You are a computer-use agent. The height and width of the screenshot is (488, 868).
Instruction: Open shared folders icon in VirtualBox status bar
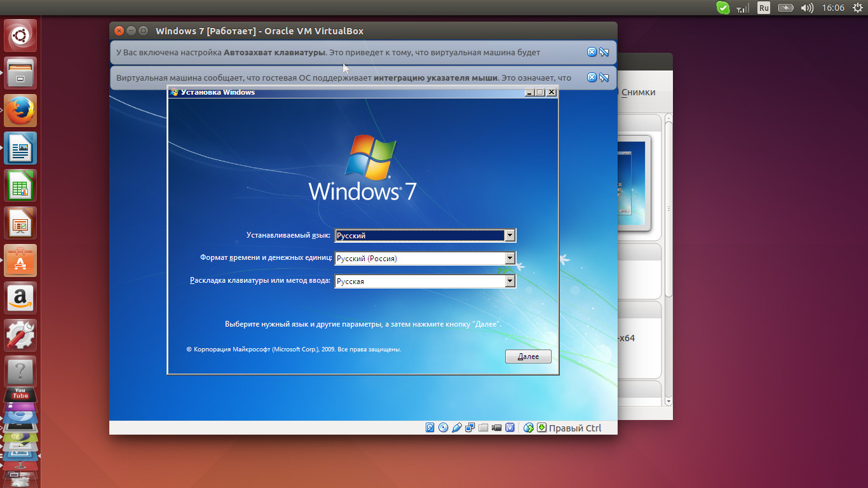click(x=483, y=428)
